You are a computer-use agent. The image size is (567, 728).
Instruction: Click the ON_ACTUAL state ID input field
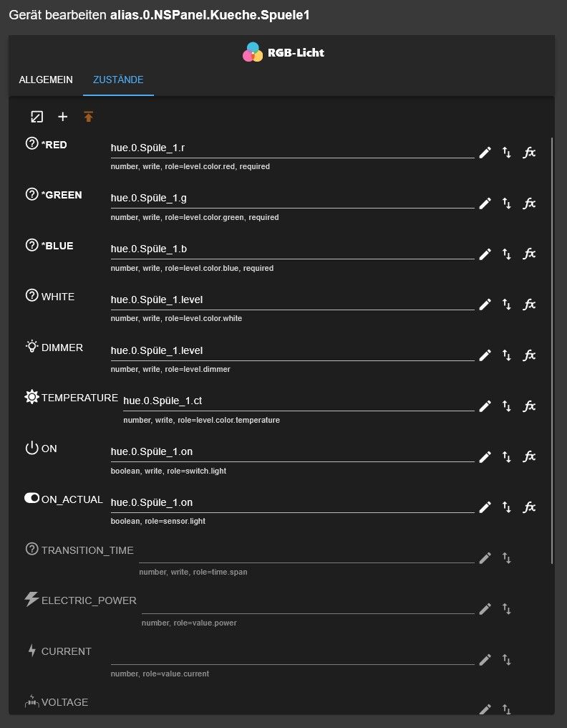point(291,503)
